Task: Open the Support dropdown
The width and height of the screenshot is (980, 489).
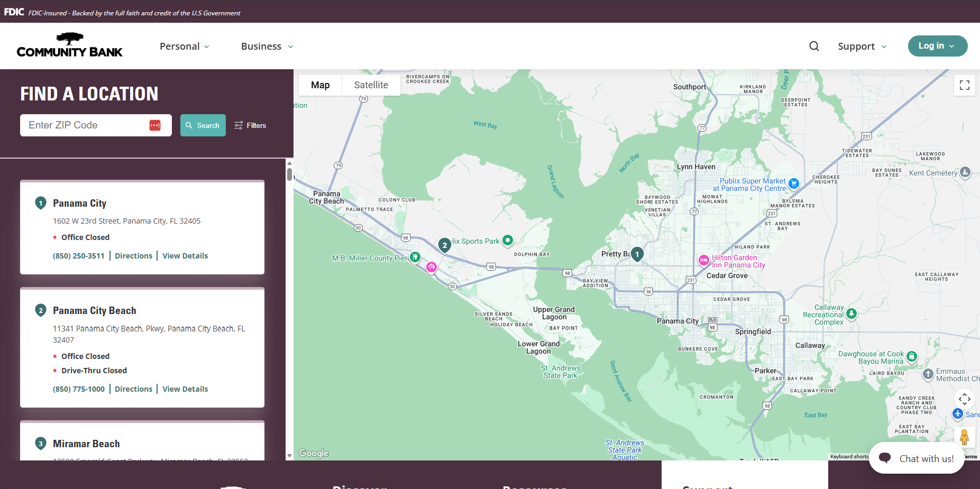Action: [x=862, y=47]
